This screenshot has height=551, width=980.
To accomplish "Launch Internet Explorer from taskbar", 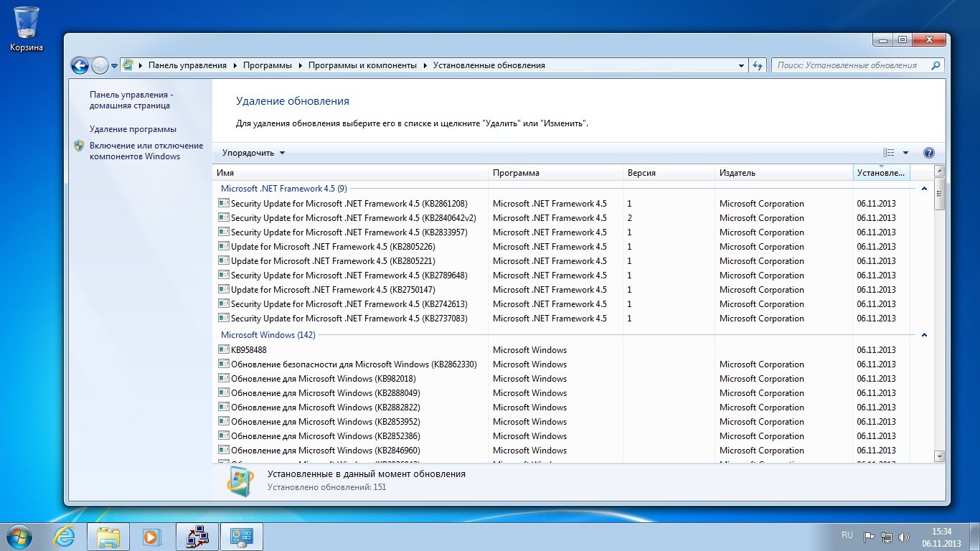I will pos(65,536).
